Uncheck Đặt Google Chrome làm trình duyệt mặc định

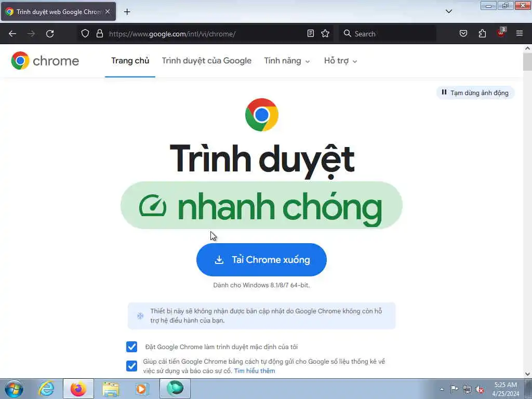click(x=131, y=347)
